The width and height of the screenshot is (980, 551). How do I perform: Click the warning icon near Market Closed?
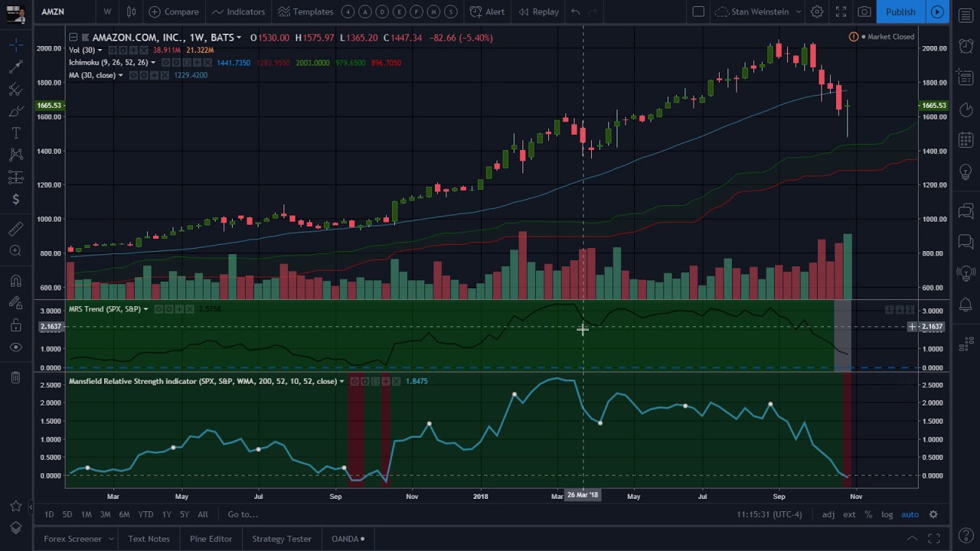pyautogui.click(x=854, y=37)
